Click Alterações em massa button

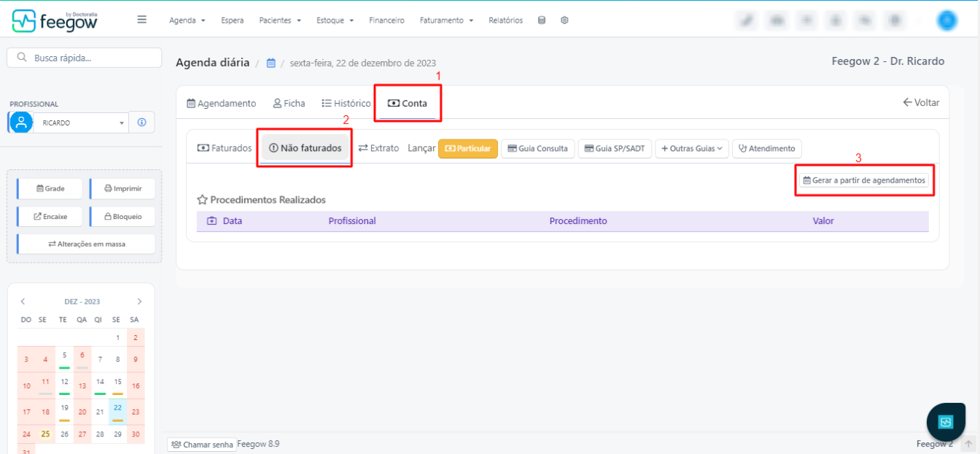(86, 244)
